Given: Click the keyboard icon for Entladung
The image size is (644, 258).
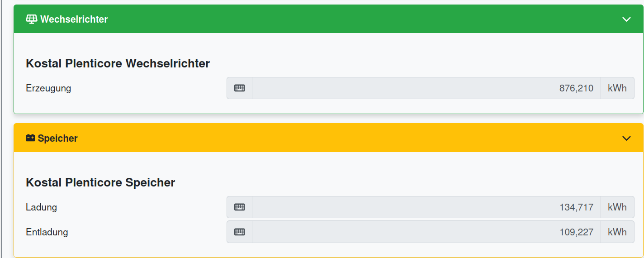Looking at the screenshot, I should coord(239,232).
